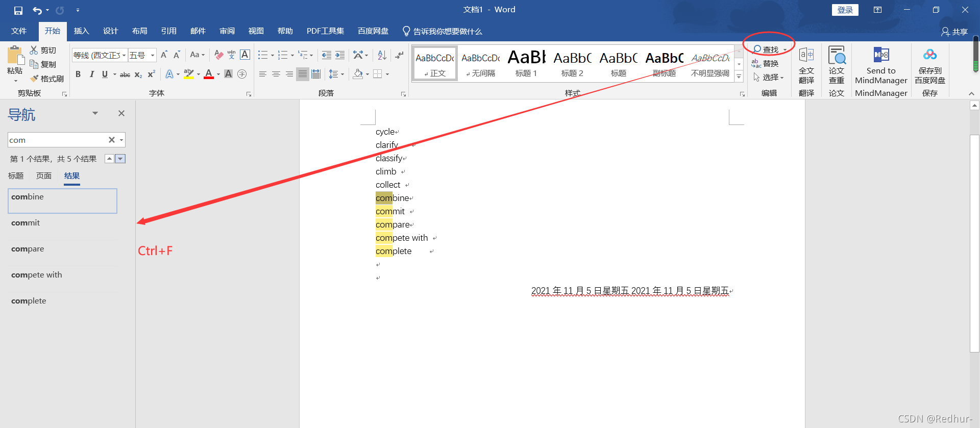Click the Find (查找) magnifier command
Screen dimensions: 980x428
click(766, 49)
